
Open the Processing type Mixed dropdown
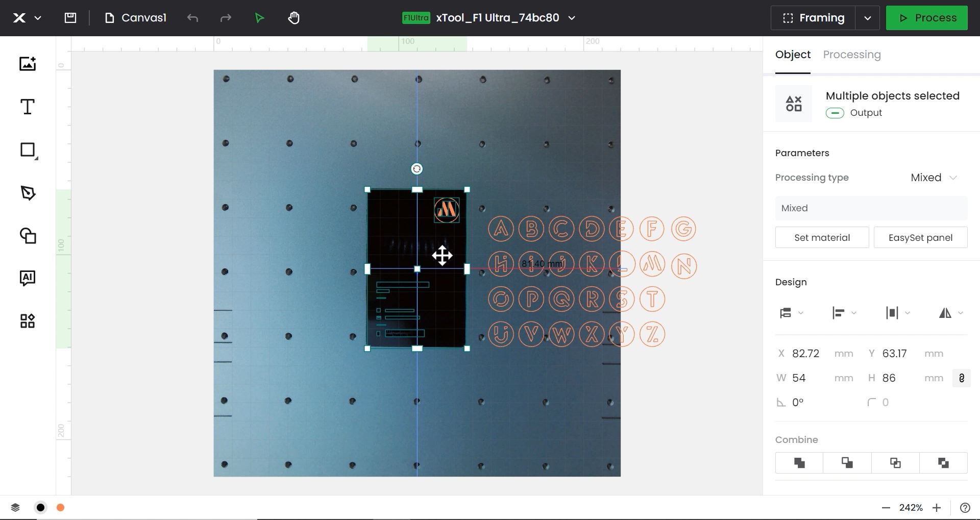934,178
